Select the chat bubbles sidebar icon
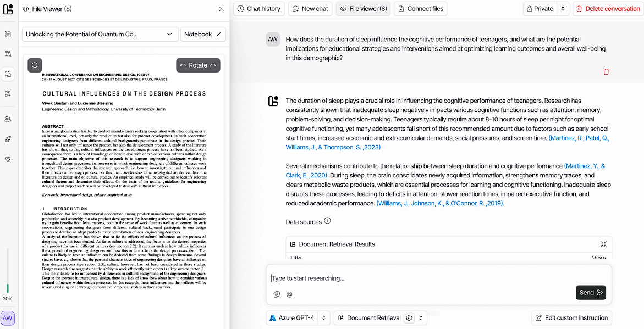 click(x=8, y=74)
